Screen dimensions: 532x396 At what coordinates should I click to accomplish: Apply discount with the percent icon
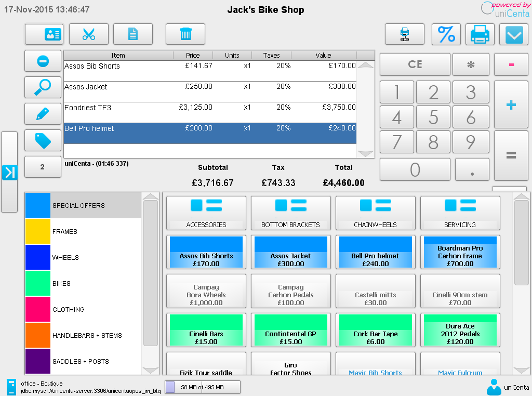[x=446, y=34]
